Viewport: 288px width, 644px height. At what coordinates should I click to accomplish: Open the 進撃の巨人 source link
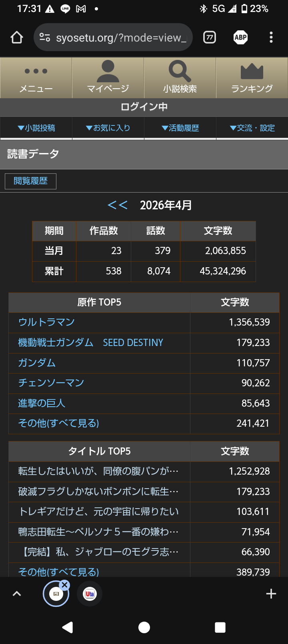click(42, 403)
